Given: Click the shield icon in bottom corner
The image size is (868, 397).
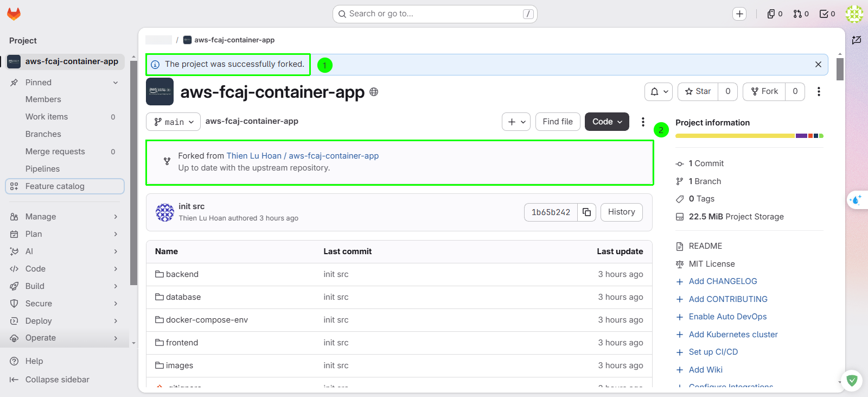Looking at the screenshot, I should 852,381.
